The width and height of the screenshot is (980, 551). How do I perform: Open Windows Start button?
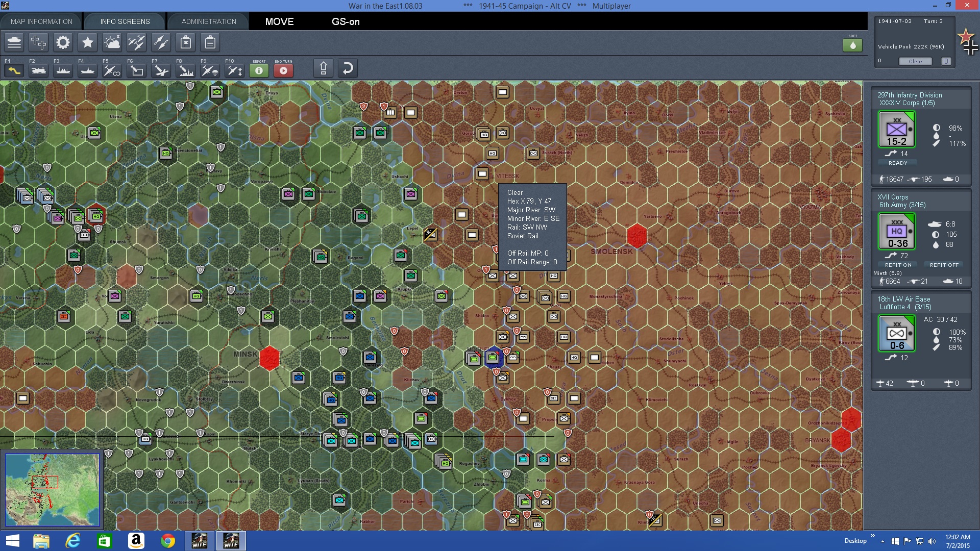click(12, 541)
